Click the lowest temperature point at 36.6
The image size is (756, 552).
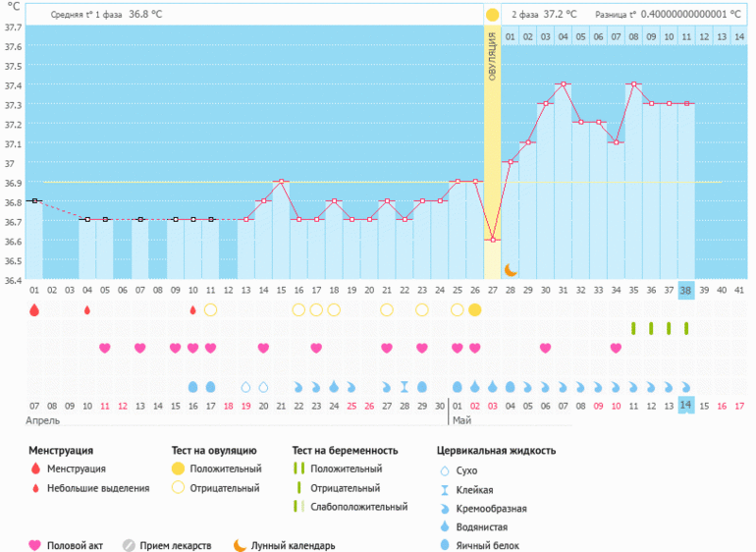tap(493, 240)
